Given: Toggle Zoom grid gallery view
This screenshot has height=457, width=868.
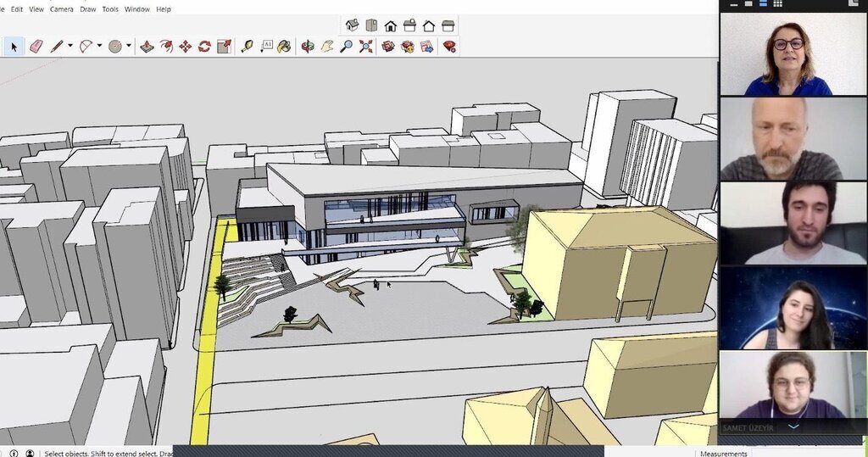Looking at the screenshot, I should [x=777, y=3].
